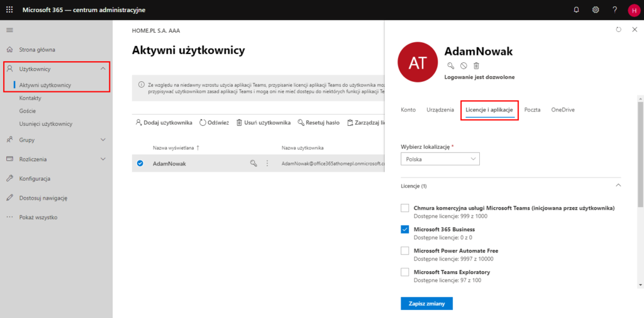This screenshot has height=318, width=644.
Task: Sort by Nazwa wyświetlana column header
Action: coord(176,148)
